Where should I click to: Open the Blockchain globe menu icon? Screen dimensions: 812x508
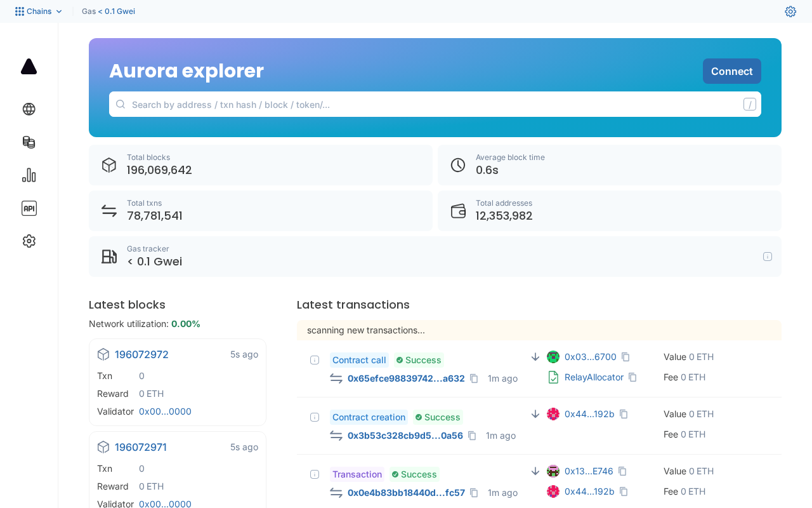(29, 109)
